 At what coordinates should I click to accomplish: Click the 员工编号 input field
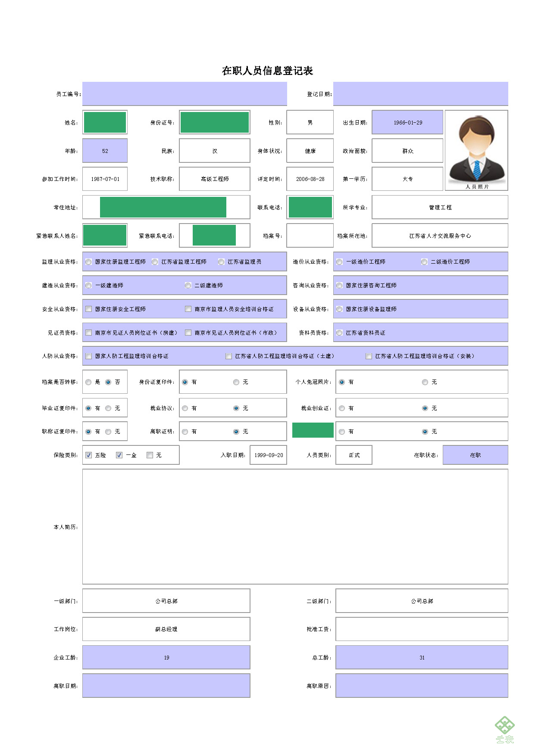point(185,93)
